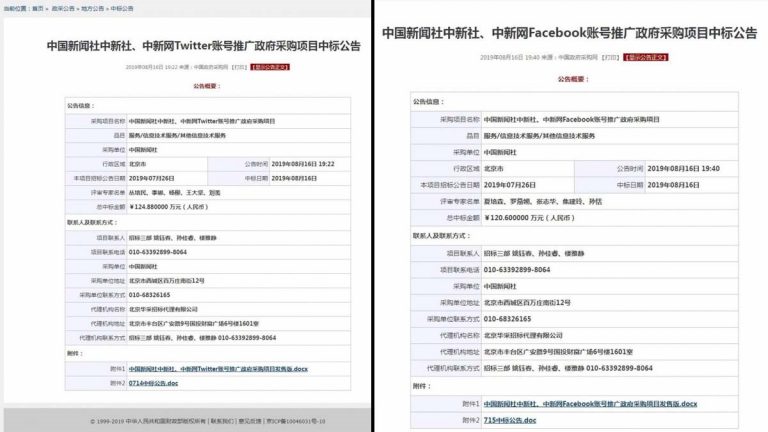Open the 0714中标公告.doc attachment

(x=153, y=383)
